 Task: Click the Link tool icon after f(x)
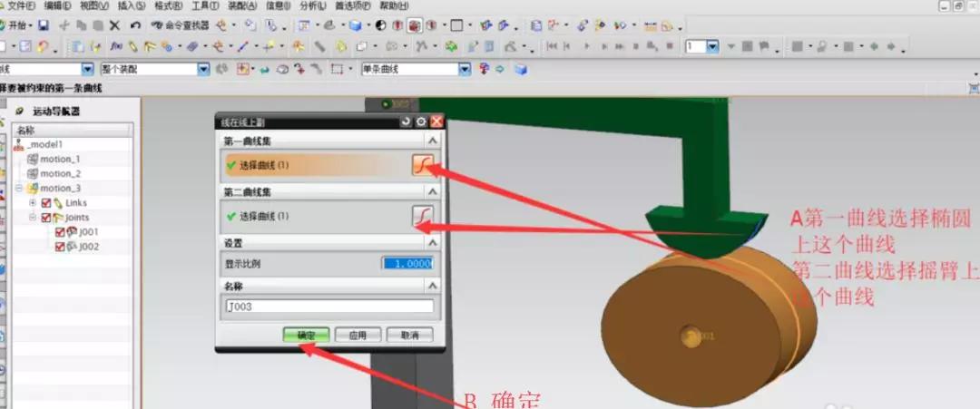click(133, 46)
